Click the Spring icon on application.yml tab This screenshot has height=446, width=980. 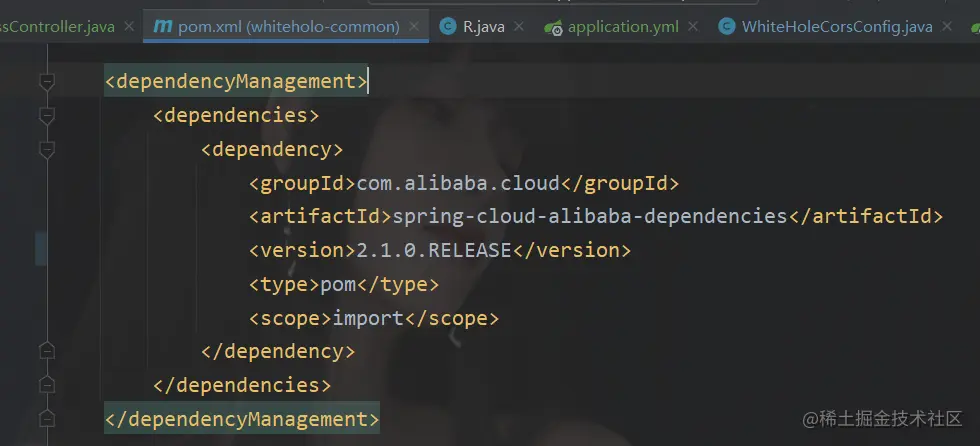coord(553,27)
